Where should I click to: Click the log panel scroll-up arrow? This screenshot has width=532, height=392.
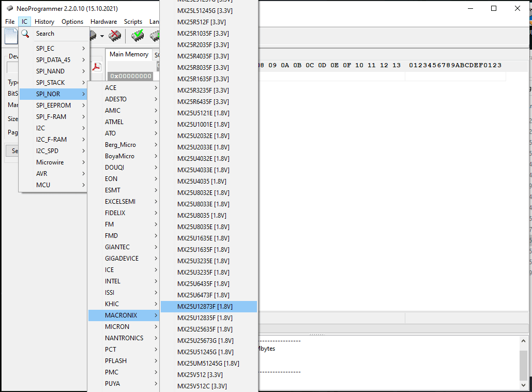[524, 341]
